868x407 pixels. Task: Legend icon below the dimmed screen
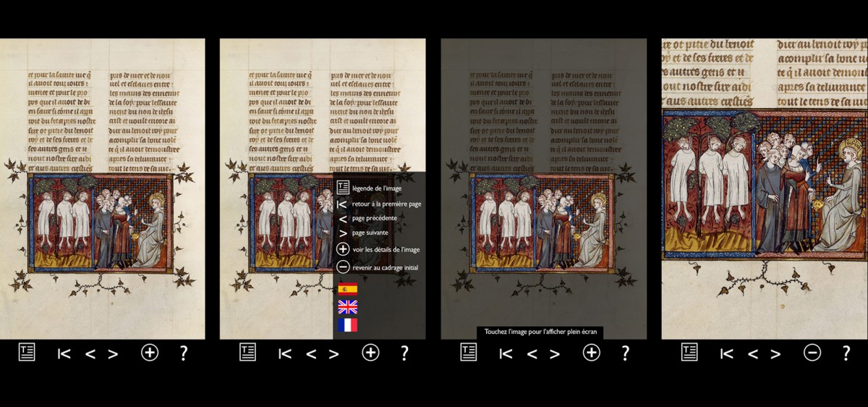469,353
